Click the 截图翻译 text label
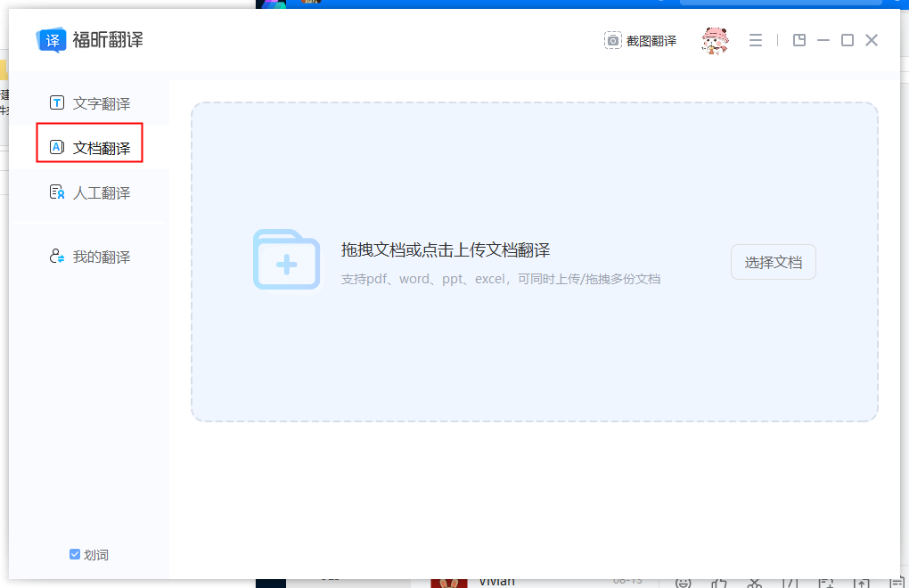This screenshot has height=588, width=909. 652,39
